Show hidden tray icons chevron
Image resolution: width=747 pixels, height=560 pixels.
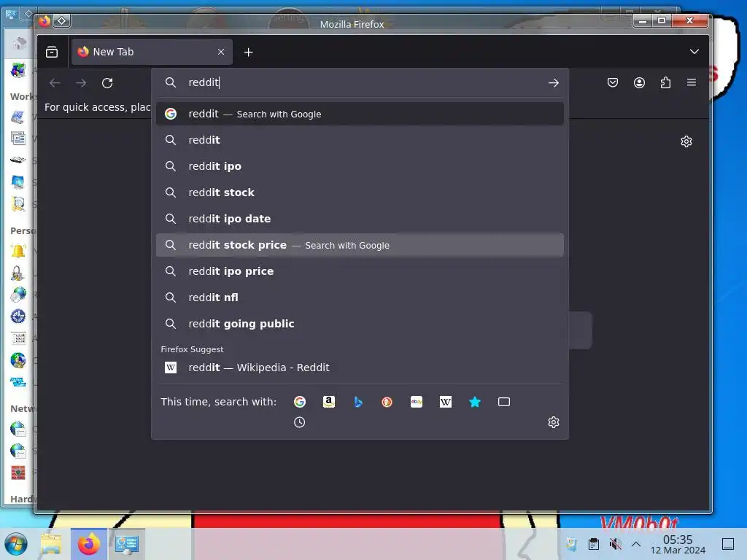coord(636,544)
